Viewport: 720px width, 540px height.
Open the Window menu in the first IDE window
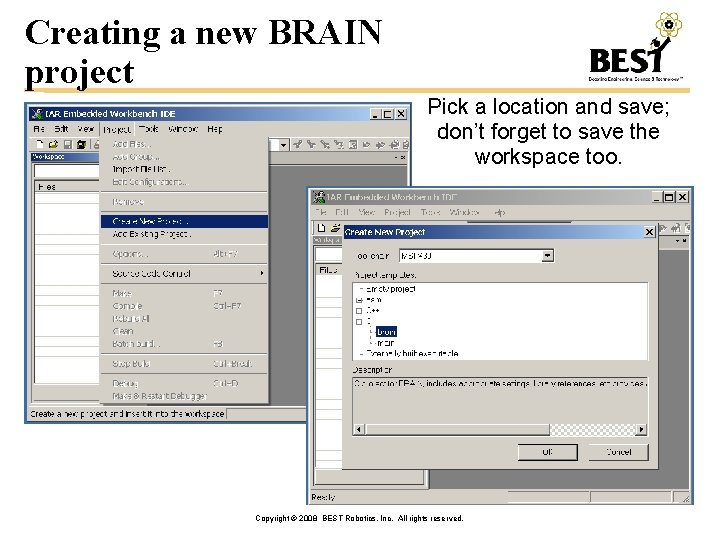(x=183, y=129)
